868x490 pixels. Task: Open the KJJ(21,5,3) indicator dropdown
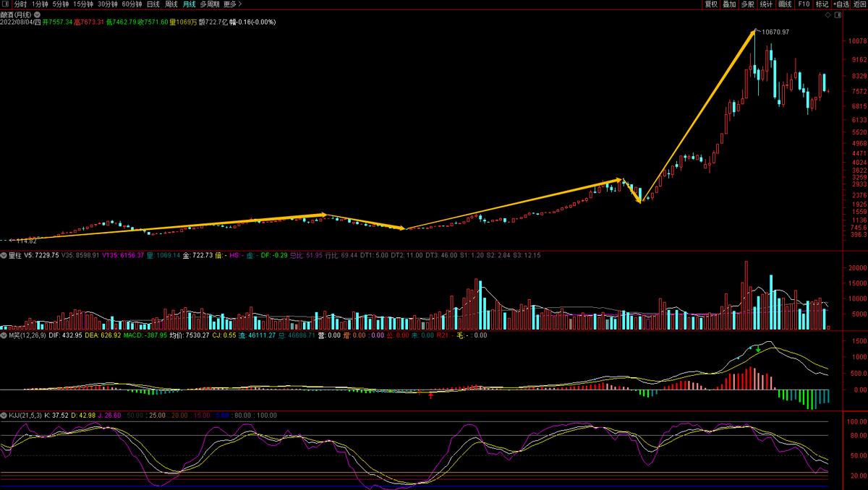(x=4, y=416)
